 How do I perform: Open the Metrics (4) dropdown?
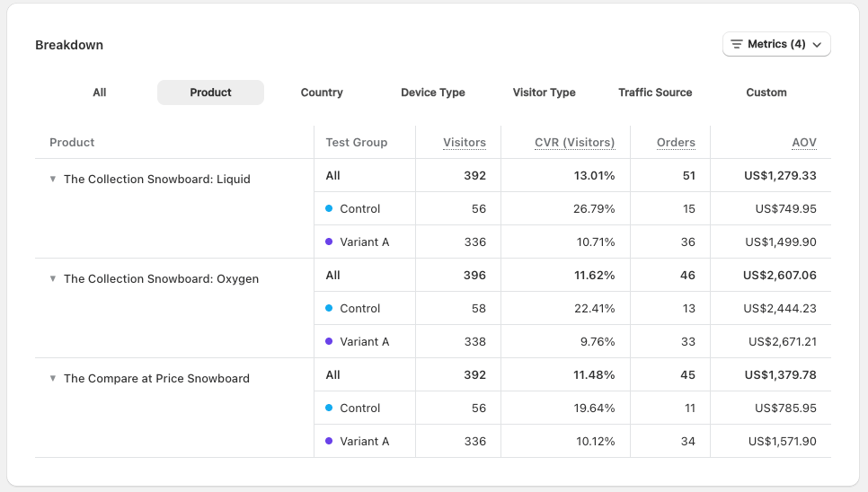click(x=776, y=44)
